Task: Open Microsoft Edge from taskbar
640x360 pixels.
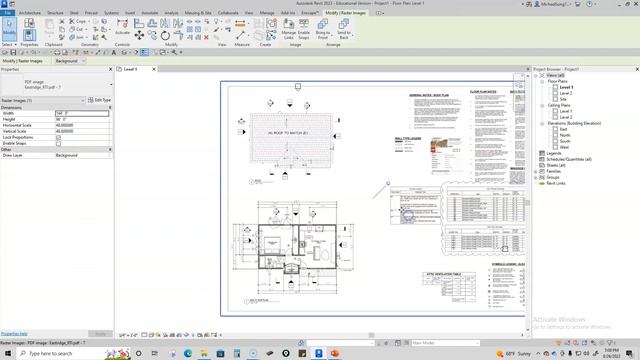Action: (188, 353)
